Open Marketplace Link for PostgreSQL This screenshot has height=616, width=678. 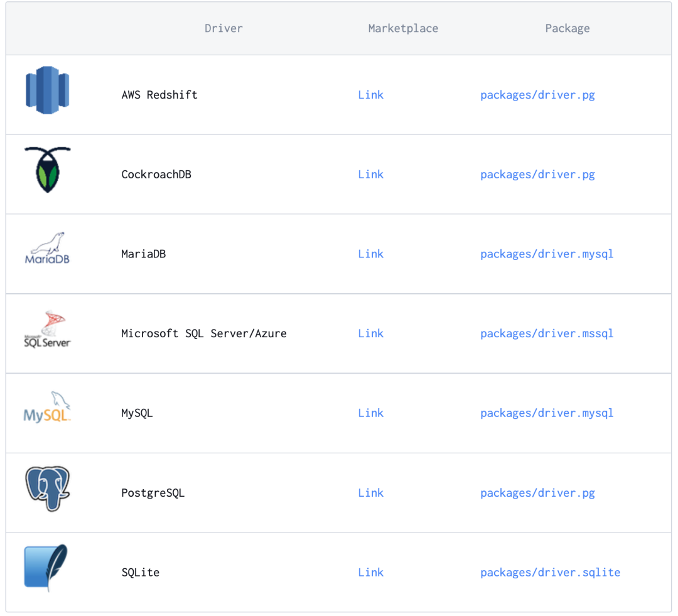(370, 493)
